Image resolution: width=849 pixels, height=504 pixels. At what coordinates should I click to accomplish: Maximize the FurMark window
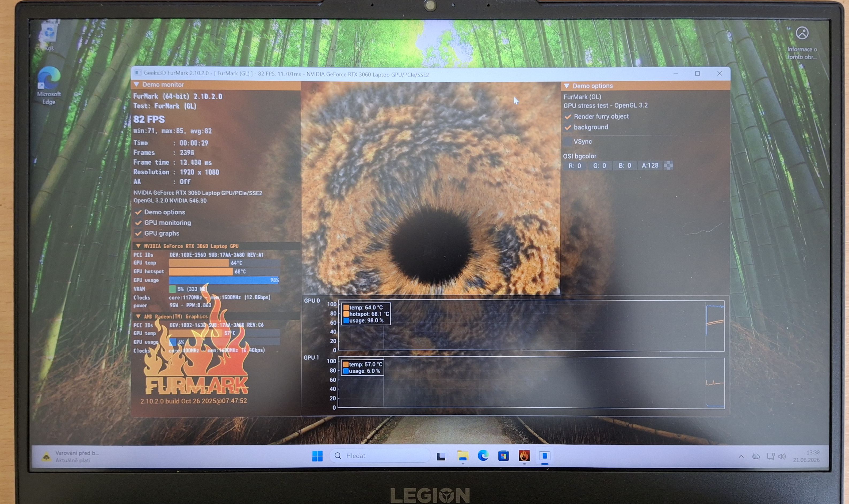click(x=697, y=73)
